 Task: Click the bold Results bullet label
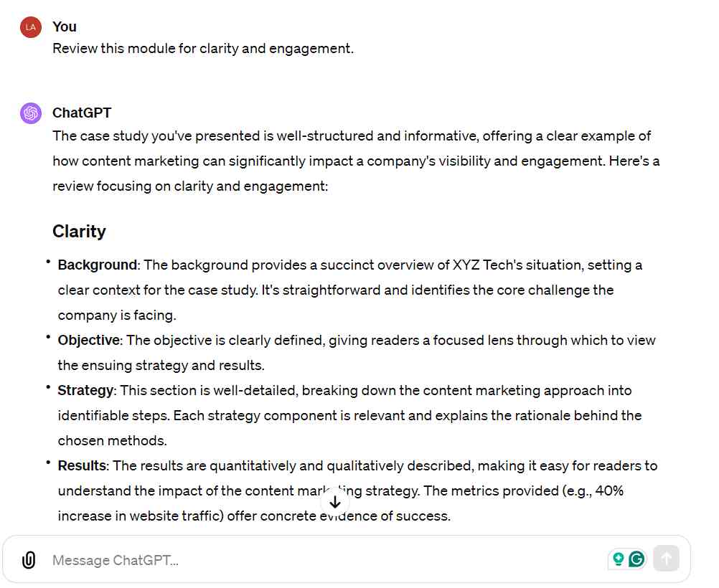click(x=81, y=465)
